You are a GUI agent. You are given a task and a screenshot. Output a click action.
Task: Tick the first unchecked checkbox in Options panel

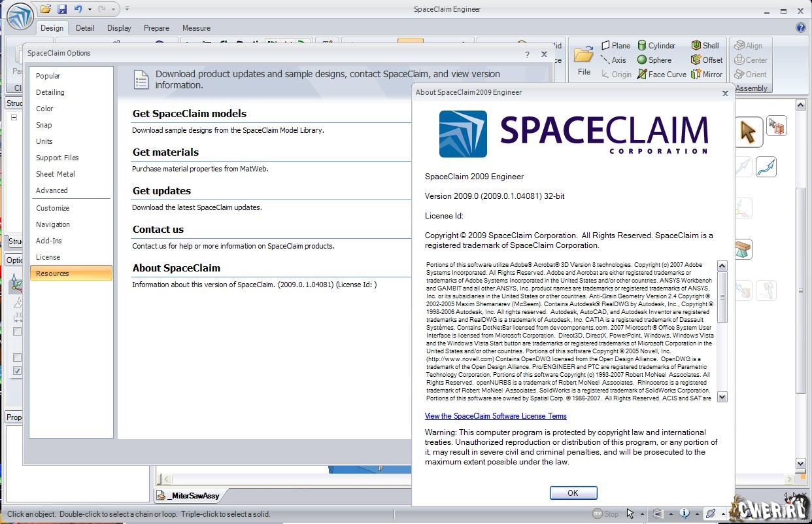click(x=18, y=332)
